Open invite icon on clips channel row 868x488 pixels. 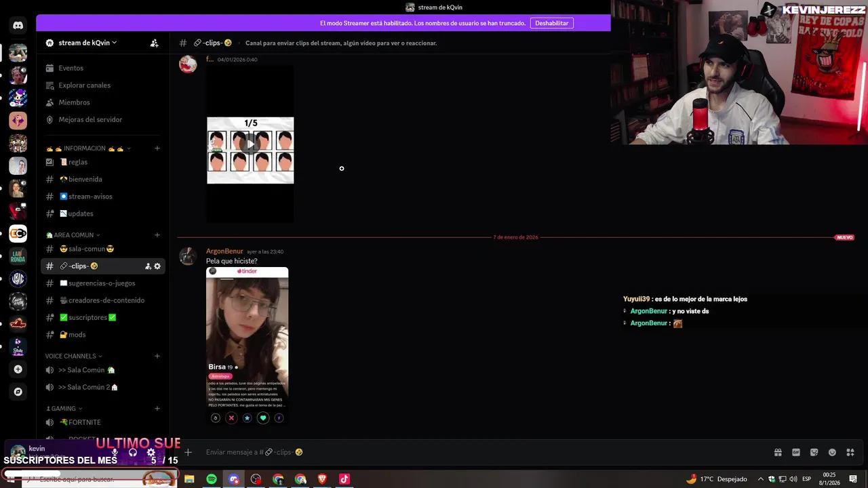(x=148, y=266)
